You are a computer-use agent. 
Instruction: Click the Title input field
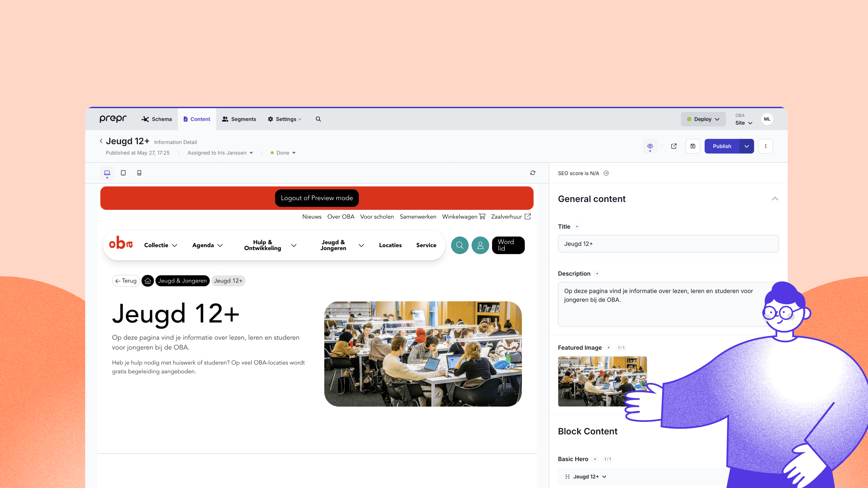point(668,244)
